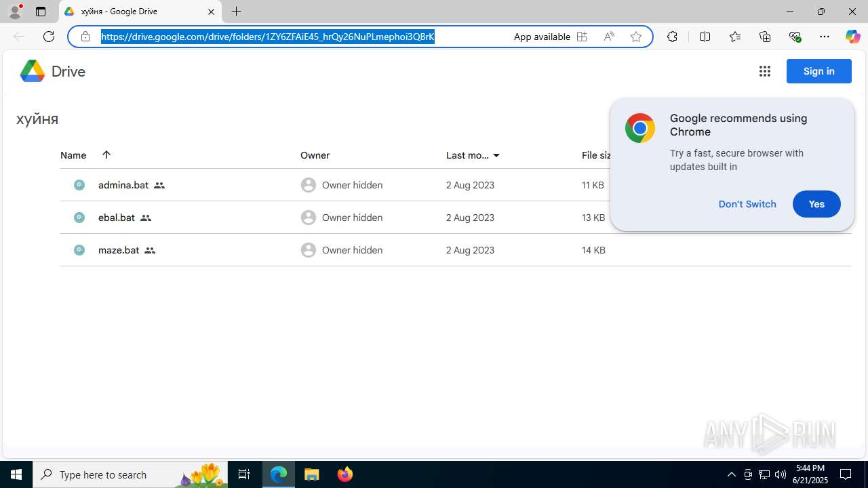Open Collections in Edge toolbar
Viewport: 868px width, 488px height.
tap(765, 37)
